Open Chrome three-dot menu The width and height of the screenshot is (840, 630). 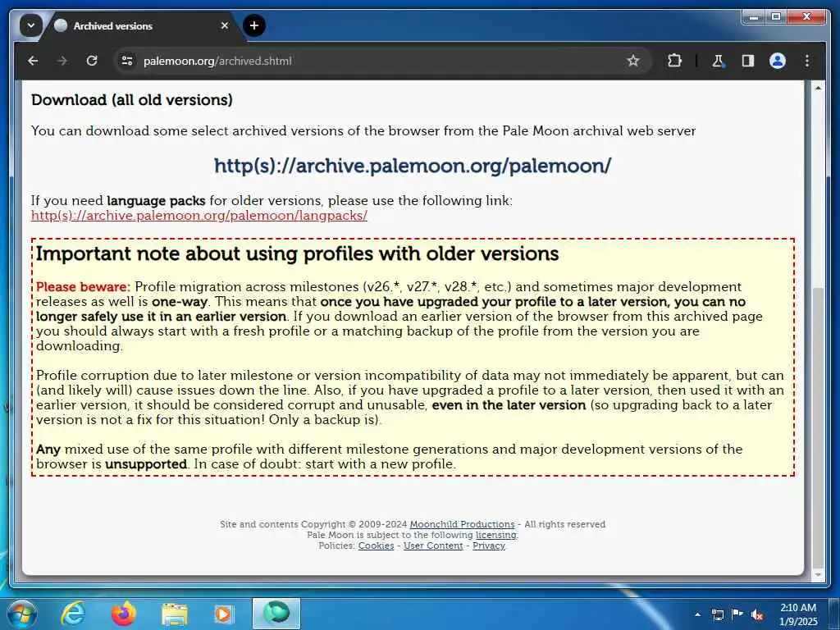pos(807,61)
